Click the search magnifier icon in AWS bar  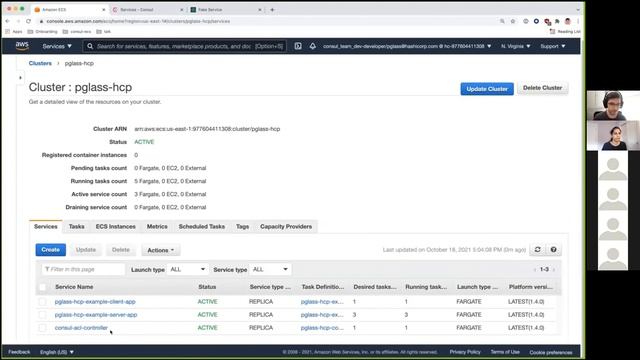coord(90,46)
